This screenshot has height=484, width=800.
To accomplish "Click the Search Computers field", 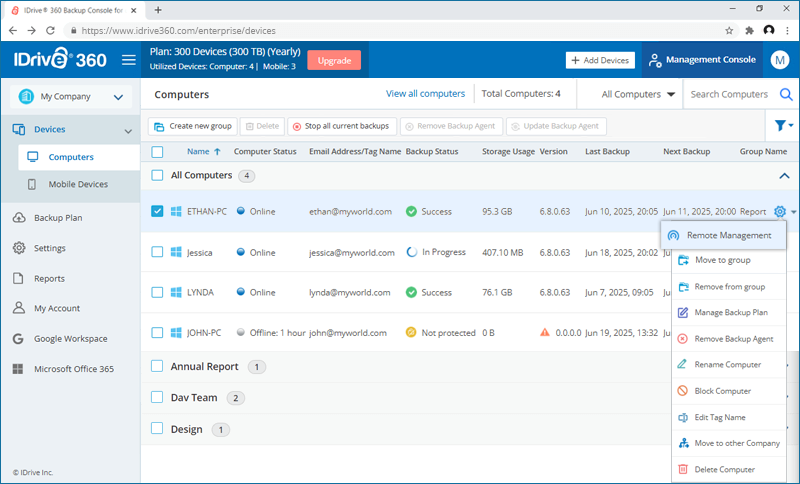I will tap(730, 94).
